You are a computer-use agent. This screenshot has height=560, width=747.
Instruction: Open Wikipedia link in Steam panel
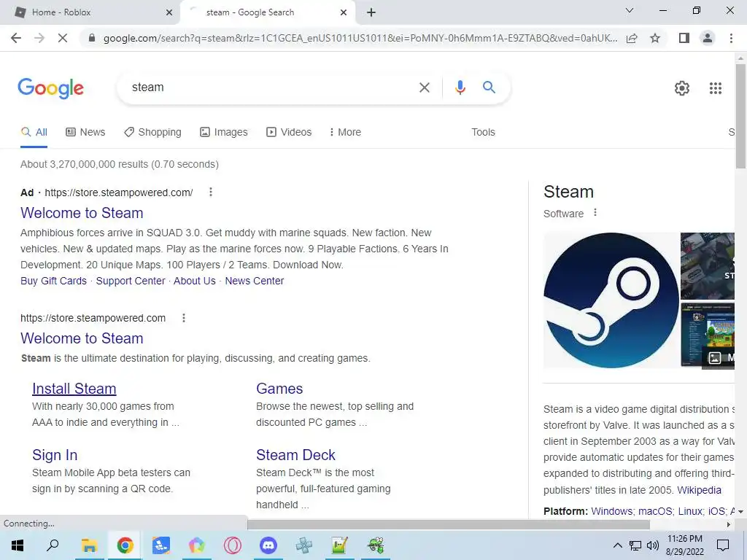[x=699, y=490]
